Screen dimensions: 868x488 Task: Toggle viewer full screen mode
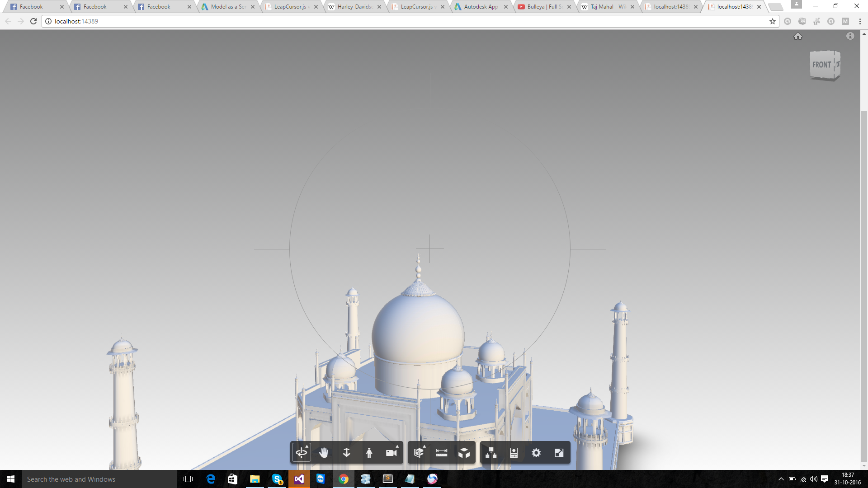(x=559, y=453)
